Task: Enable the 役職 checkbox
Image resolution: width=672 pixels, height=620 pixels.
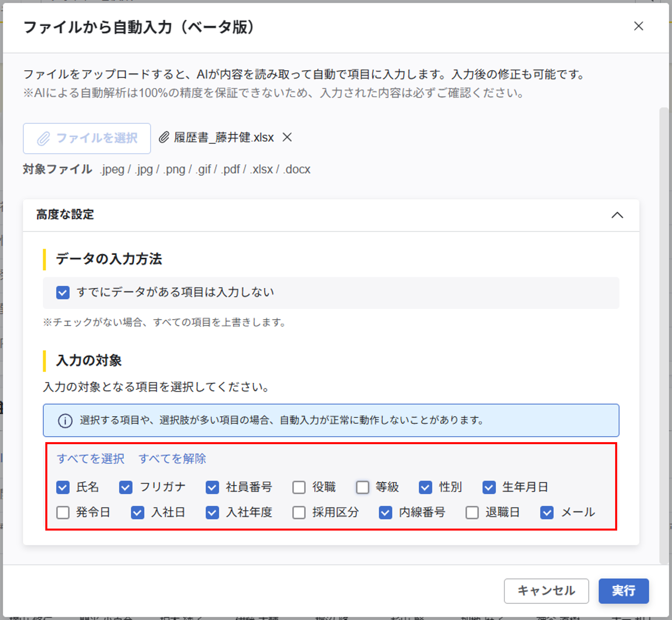Action: point(299,487)
